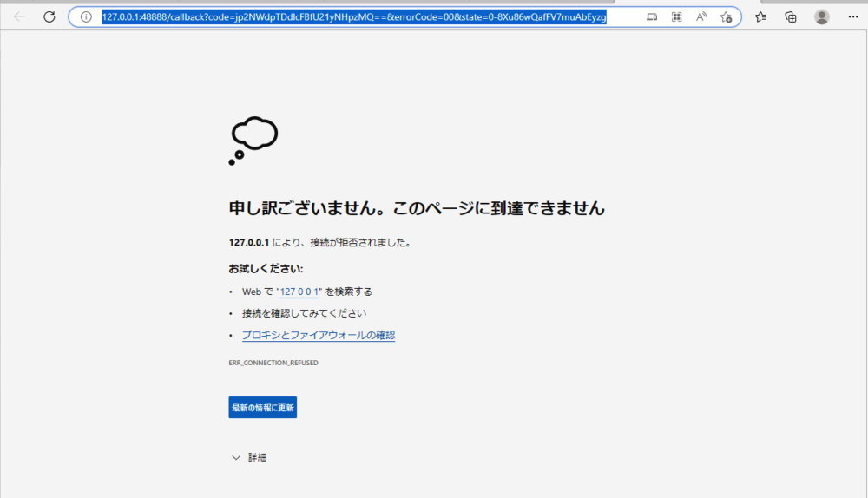Search the web for "127 0 0 1" link

point(299,292)
